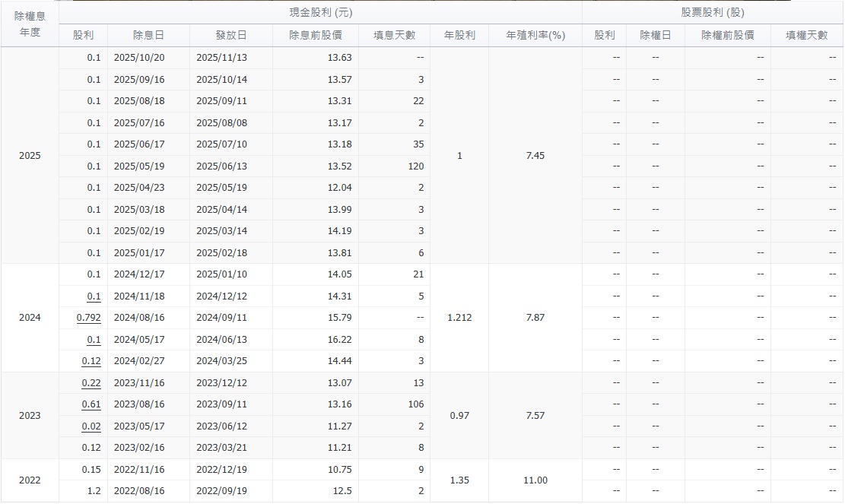Click underlined 0.1 dividend for 2024/11/18
Image resolution: width=845 pixels, height=504 pixels.
coord(94,296)
